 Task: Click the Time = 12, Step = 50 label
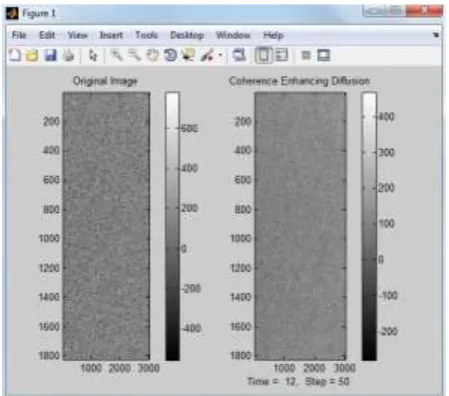(x=298, y=381)
